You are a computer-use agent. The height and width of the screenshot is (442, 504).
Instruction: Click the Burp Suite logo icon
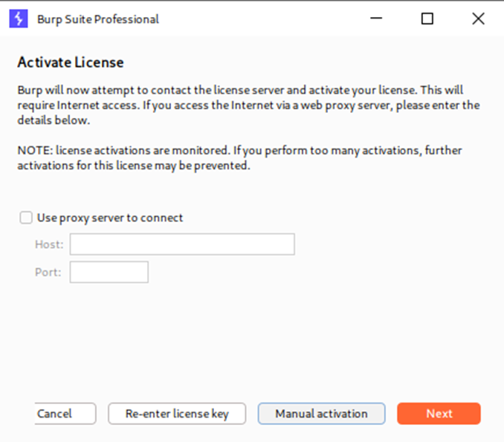point(19,19)
